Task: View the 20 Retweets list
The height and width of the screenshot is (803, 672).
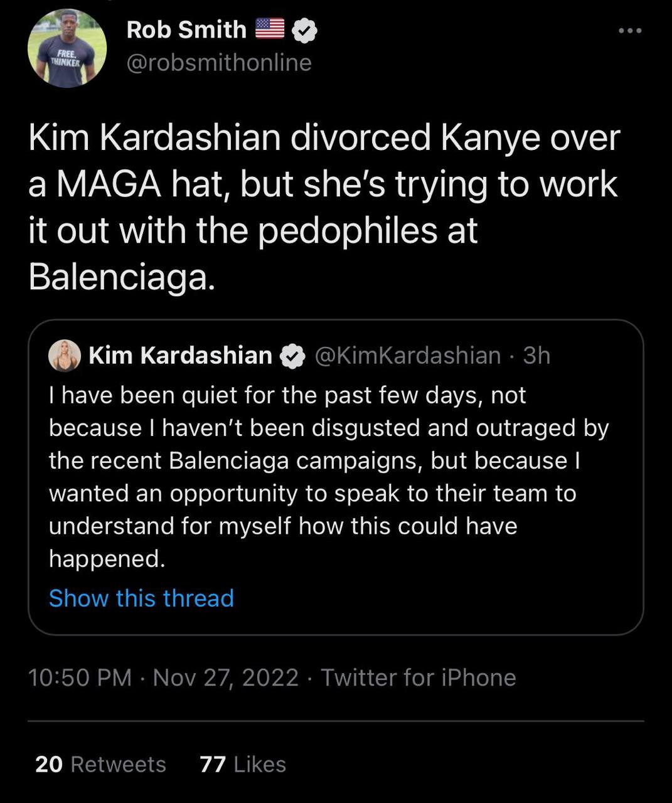Action: [x=100, y=764]
